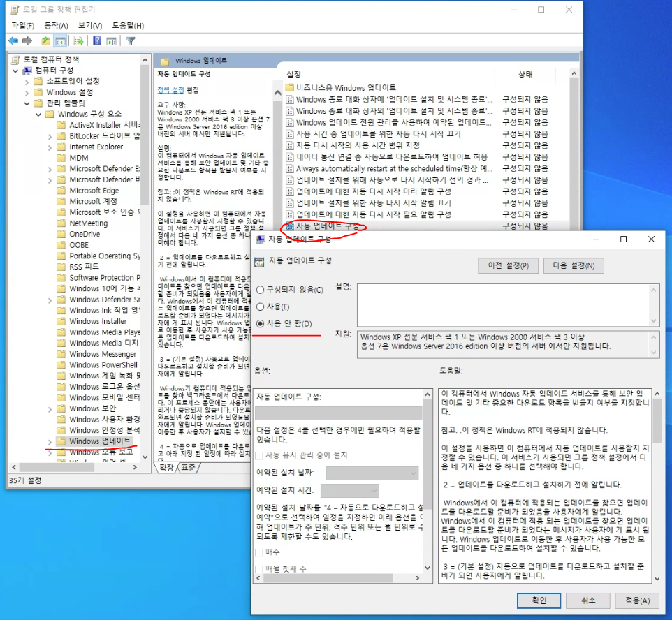Click the NetMeeting folder icon
Viewport: 672px width, 620px height.
click(x=61, y=223)
